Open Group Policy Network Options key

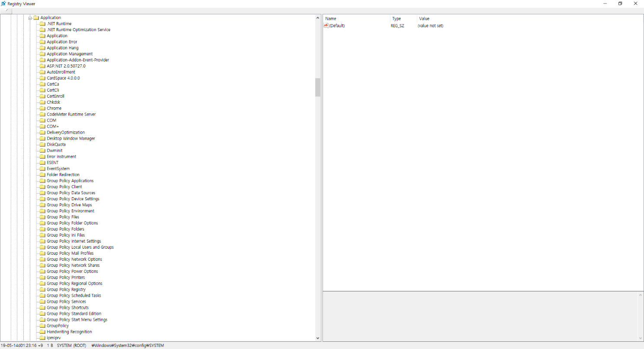pyautogui.click(x=74, y=260)
